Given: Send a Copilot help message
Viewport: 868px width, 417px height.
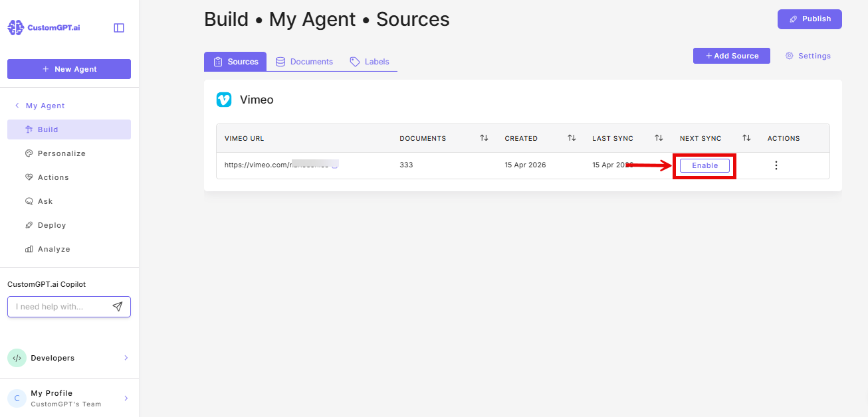Looking at the screenshot, I should [118, 306].
